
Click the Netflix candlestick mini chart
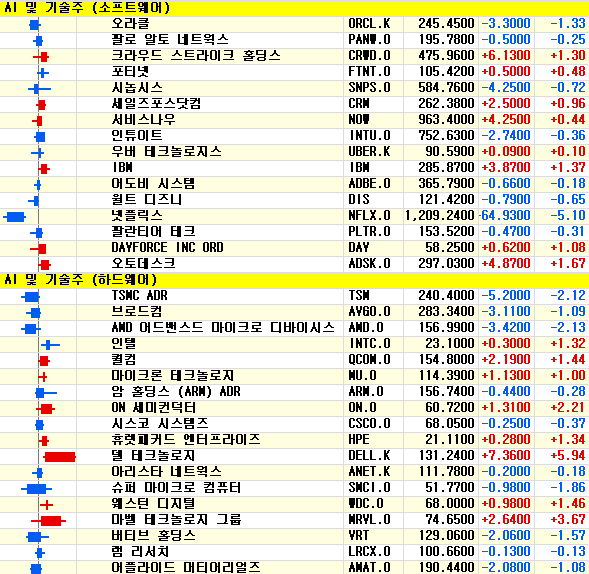coord(15,217)
